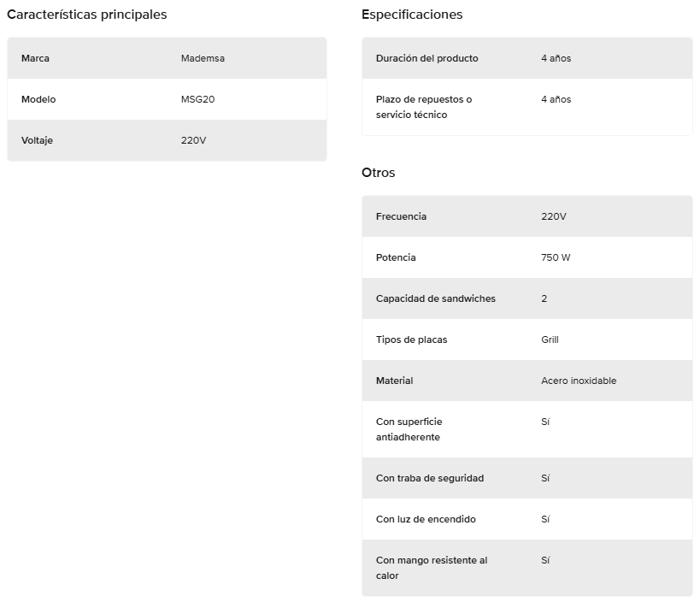Click the Capacidad de sandwiches label

(436, 298)
